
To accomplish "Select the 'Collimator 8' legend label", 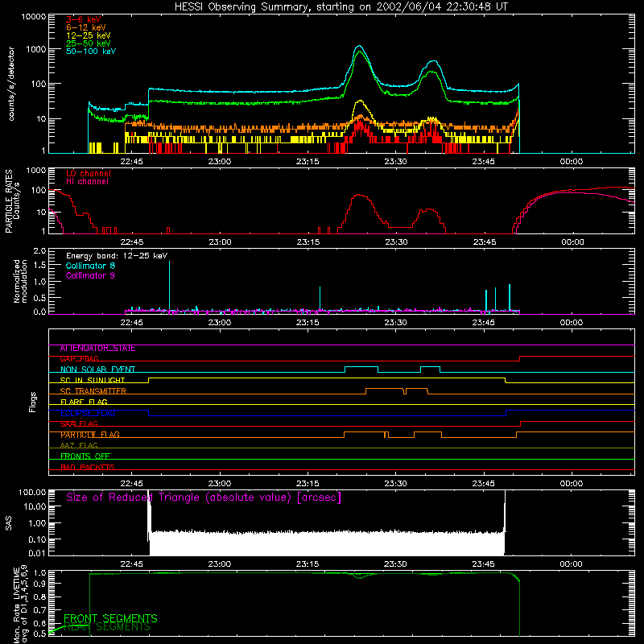I will (x=90, y=266).
